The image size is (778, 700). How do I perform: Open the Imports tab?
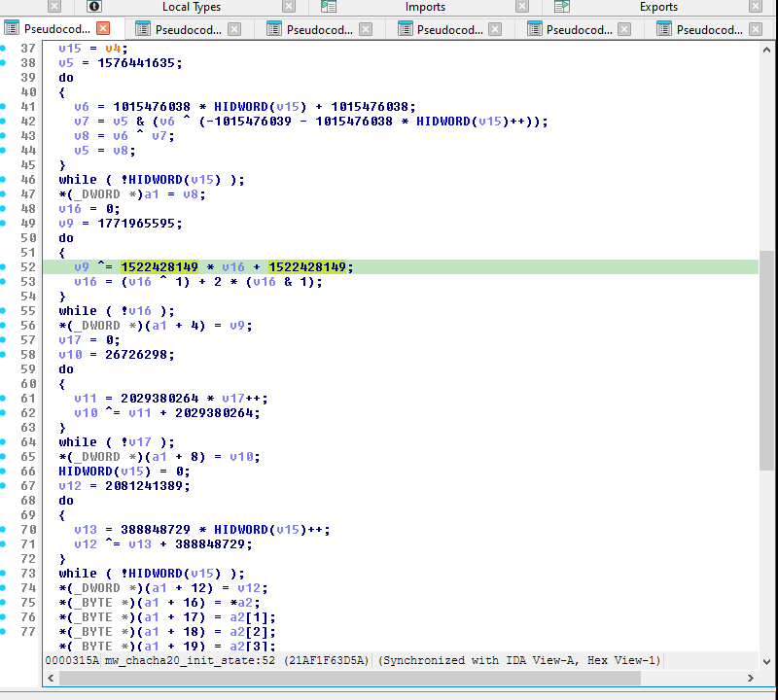tap(425, 7)
